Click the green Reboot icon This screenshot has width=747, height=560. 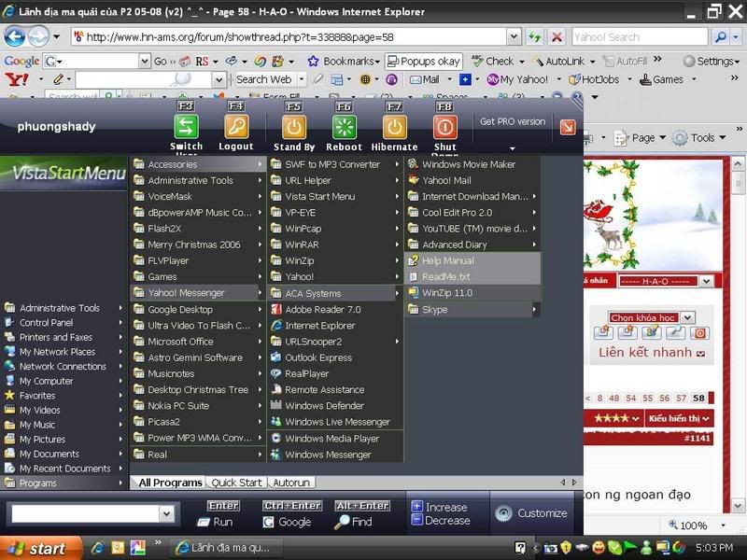point(344,127)
